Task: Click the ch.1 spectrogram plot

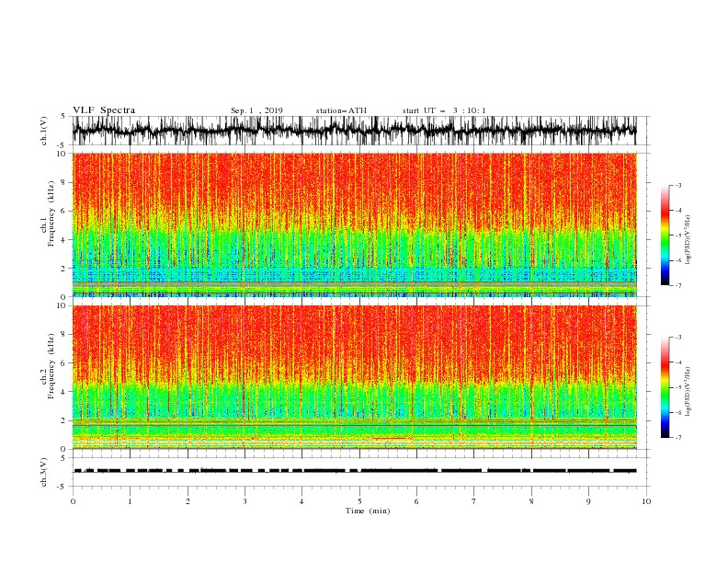Action: [354, 224]
